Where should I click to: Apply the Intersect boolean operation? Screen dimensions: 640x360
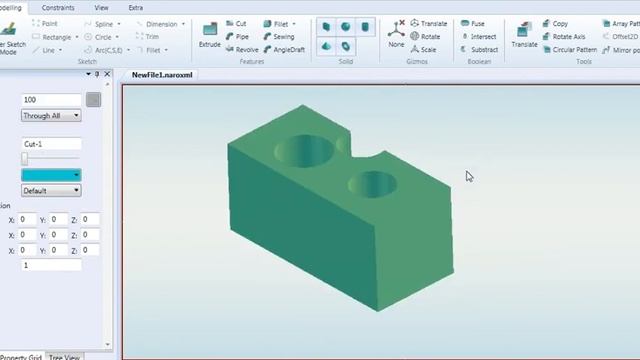click(478, 37)
